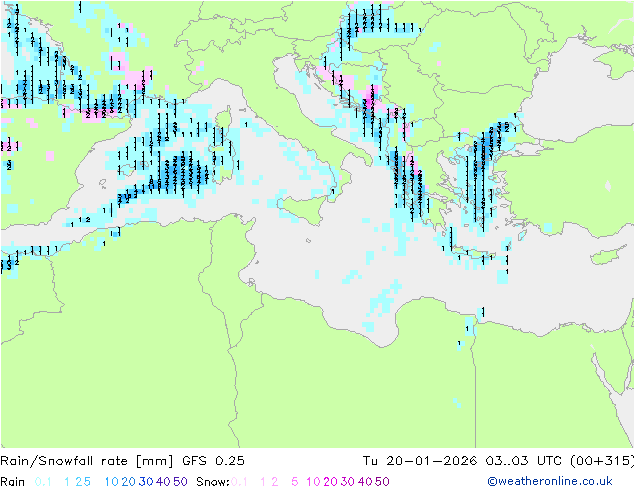Click the "(00+315)" forecast offset text
The image size is (634, 490).
[602, 461]
